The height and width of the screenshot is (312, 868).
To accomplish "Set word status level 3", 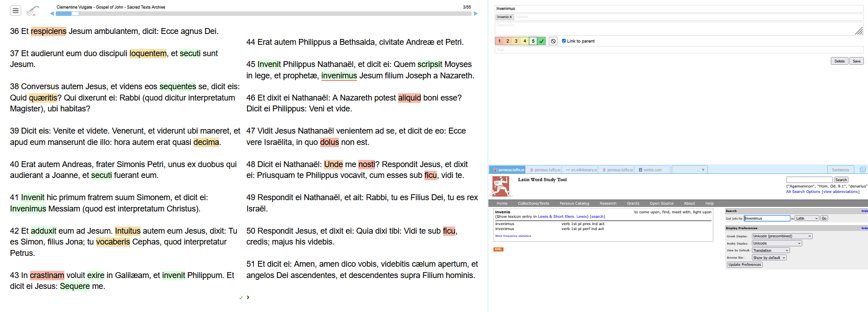I will point(516,41).
